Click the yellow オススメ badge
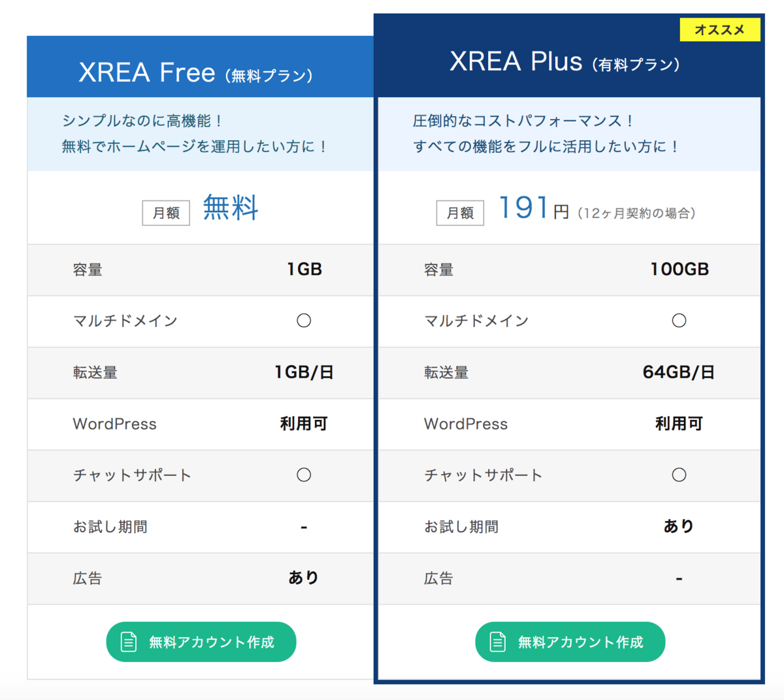 pos(720,30)
